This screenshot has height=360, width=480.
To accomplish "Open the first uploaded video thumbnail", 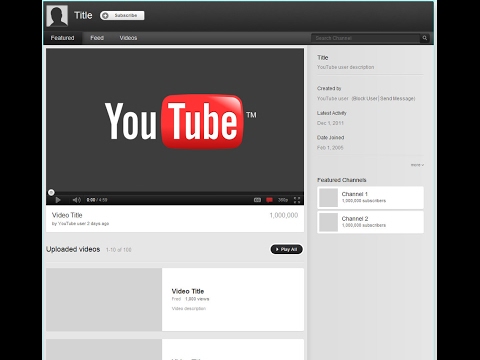I will click(104, 300).
